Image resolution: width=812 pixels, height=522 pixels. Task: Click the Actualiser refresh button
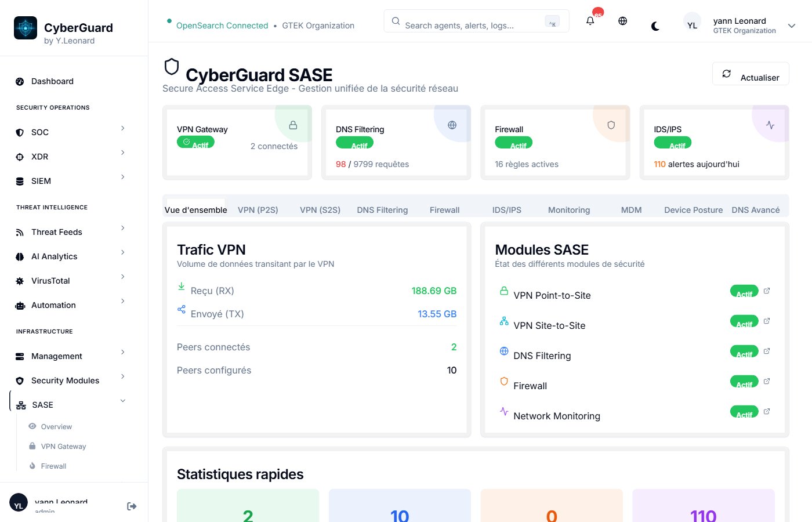coord(751,76)
